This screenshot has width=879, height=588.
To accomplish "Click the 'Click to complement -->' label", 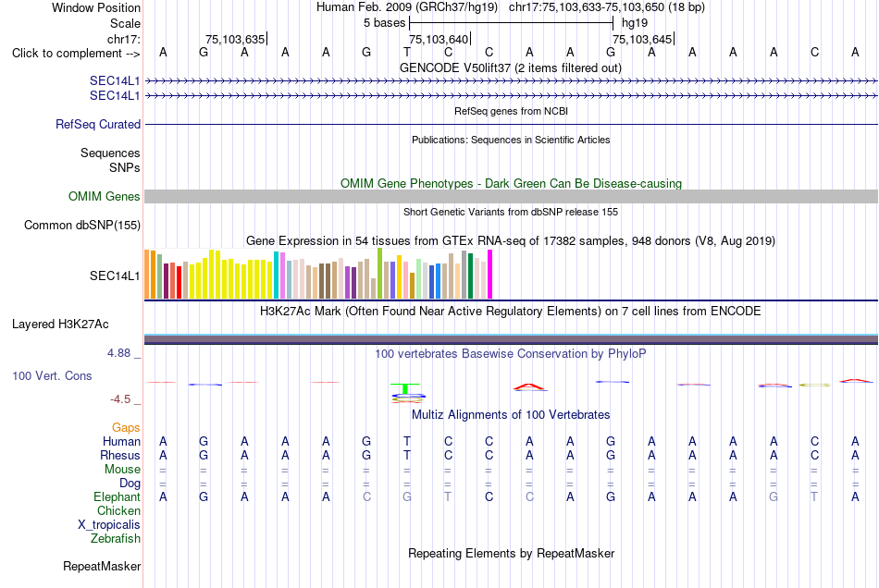I will point(76,54).
